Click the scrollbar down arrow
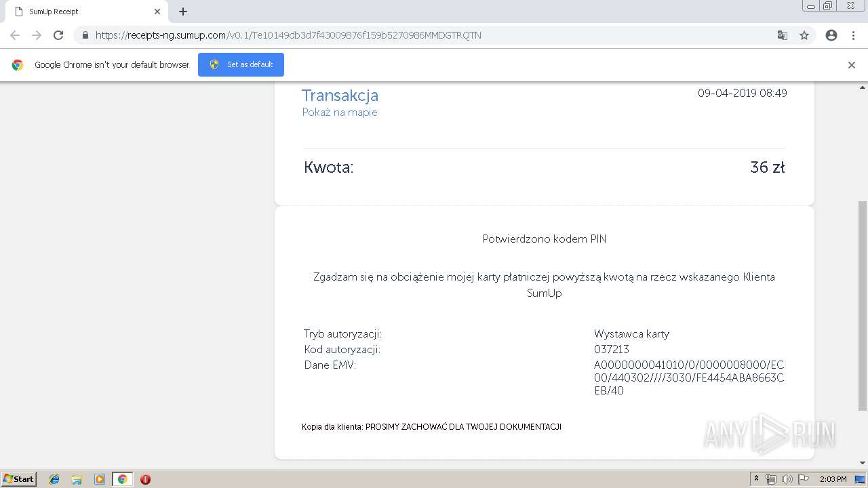The width and height of the screenshot is (868, 488). pyautogui.click(x=863, y=464)
